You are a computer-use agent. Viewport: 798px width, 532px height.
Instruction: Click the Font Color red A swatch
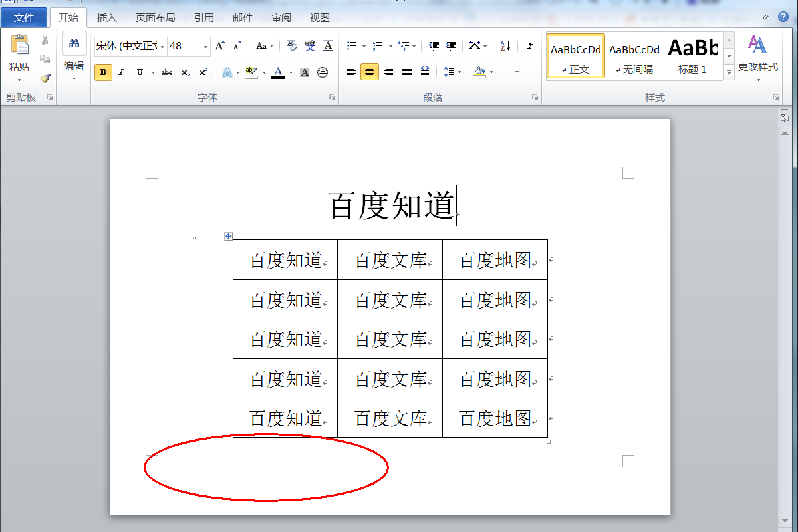(x=278, y=72)
